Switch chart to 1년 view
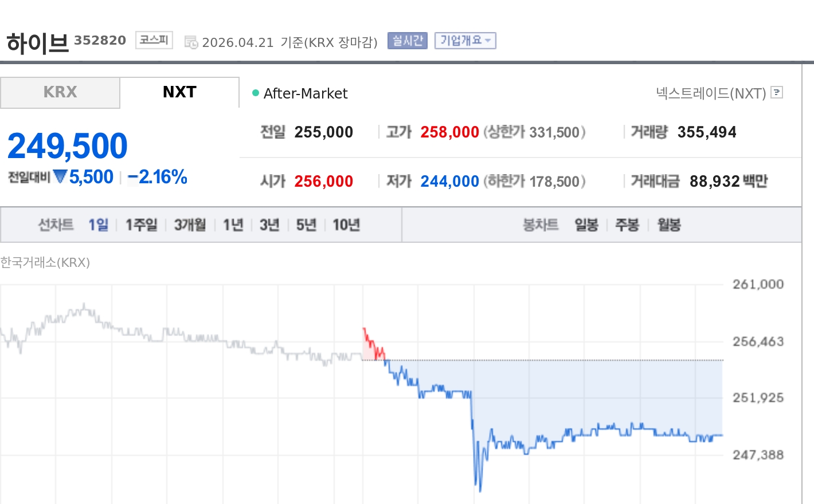This screenshot has width=814, height=504. [x=232, y=225]
